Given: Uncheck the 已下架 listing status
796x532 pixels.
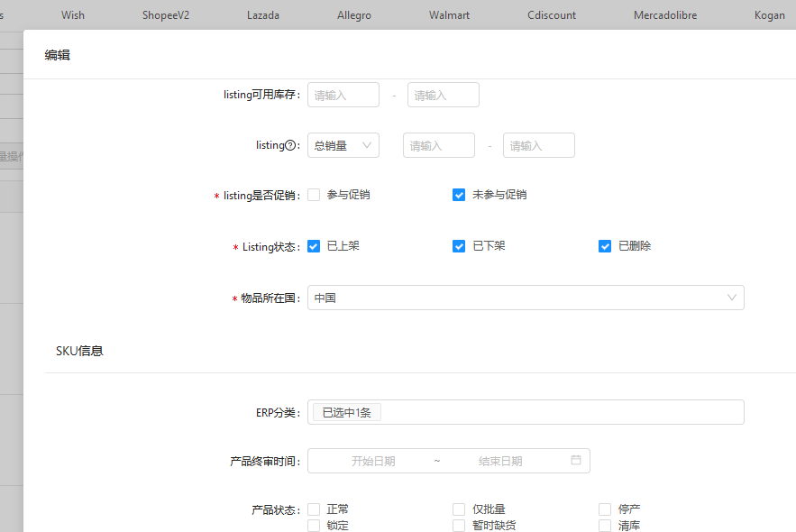Looking at the screenshot, I should coord(459,246).
